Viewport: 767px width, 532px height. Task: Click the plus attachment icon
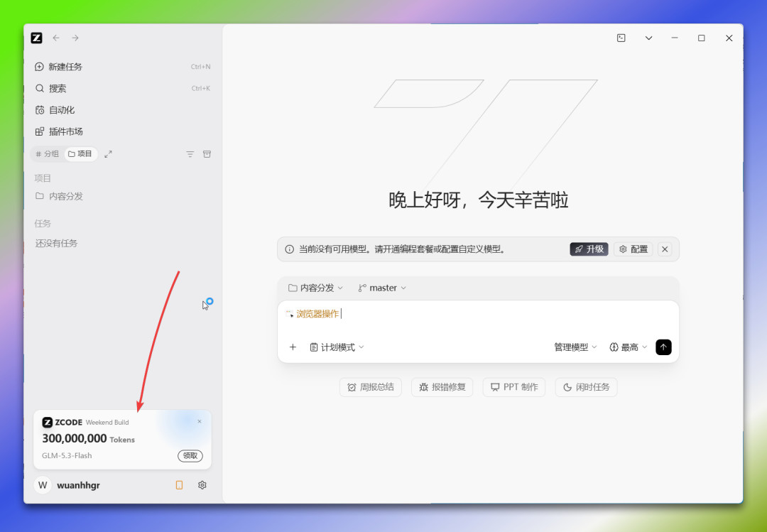click(x=293, y=347)
